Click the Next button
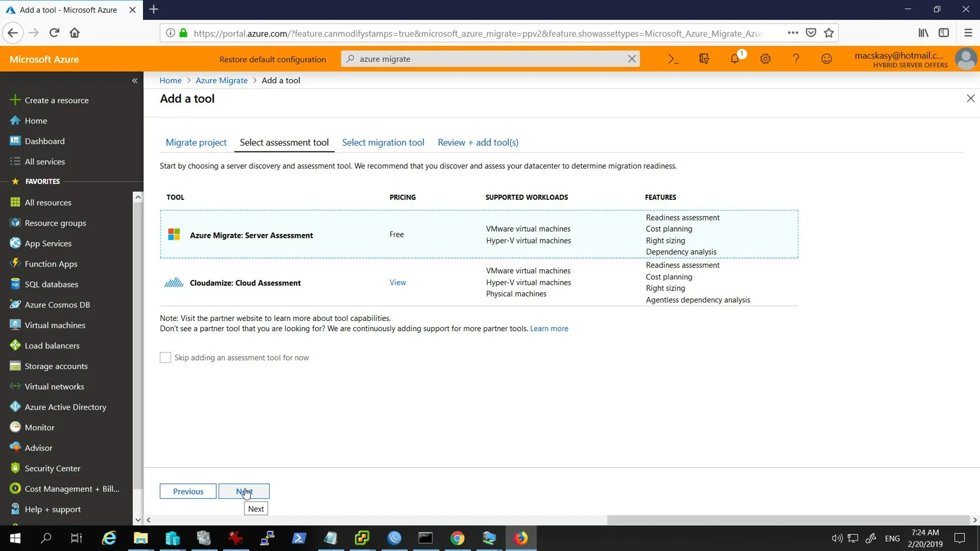The width and height of the screenshot is (980, 551). click(244, 492)
